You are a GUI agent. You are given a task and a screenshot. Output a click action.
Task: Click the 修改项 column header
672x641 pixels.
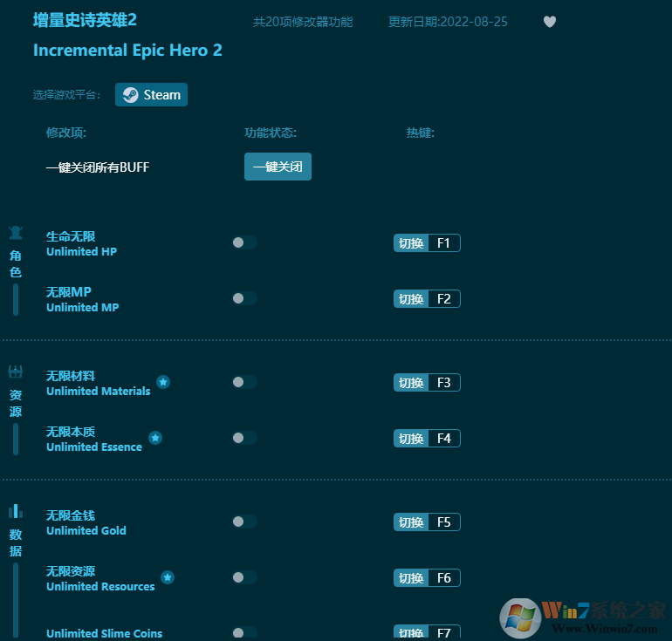click(x=66, y=133)
